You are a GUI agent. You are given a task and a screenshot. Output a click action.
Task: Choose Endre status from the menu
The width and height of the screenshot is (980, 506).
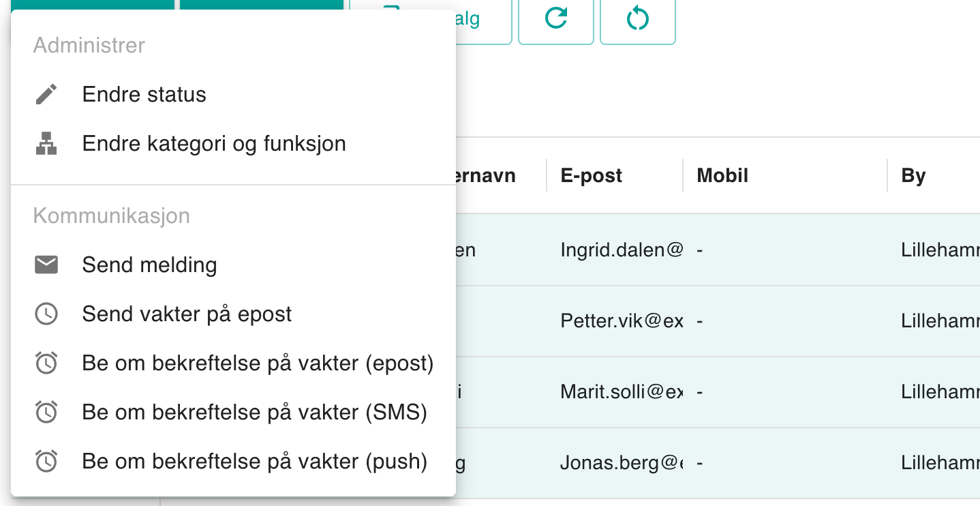tap(233, 94)
